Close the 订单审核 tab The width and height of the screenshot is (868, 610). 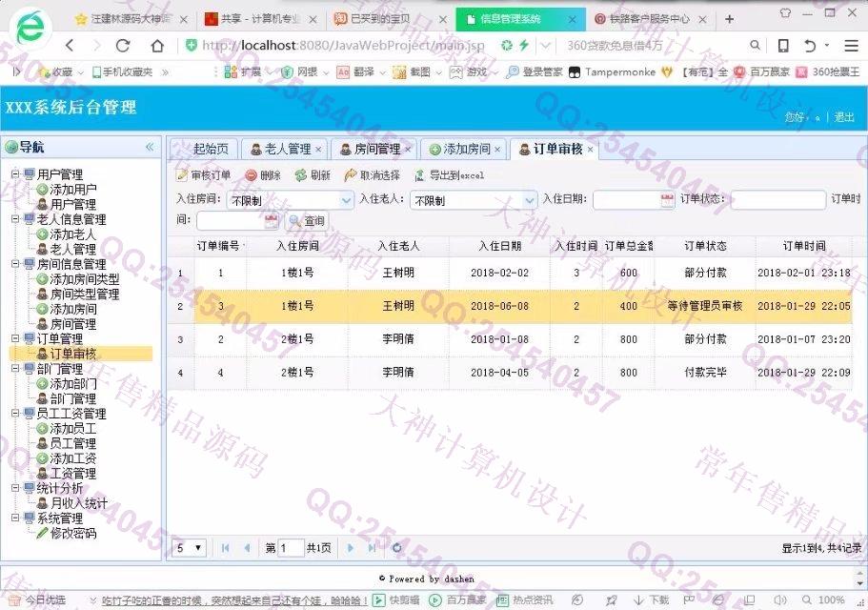pyautogui.click(x=590, y=150)
